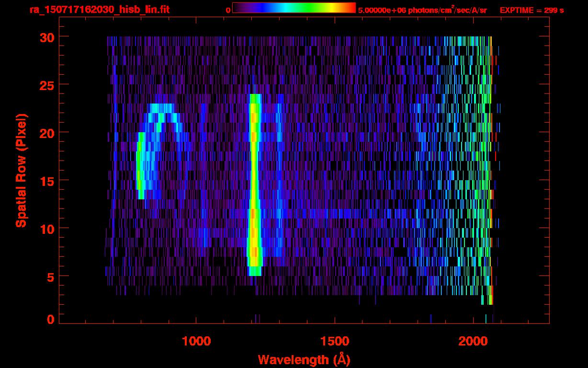
Task: Click the rainbow color scale bar
Action: (294, 8)
